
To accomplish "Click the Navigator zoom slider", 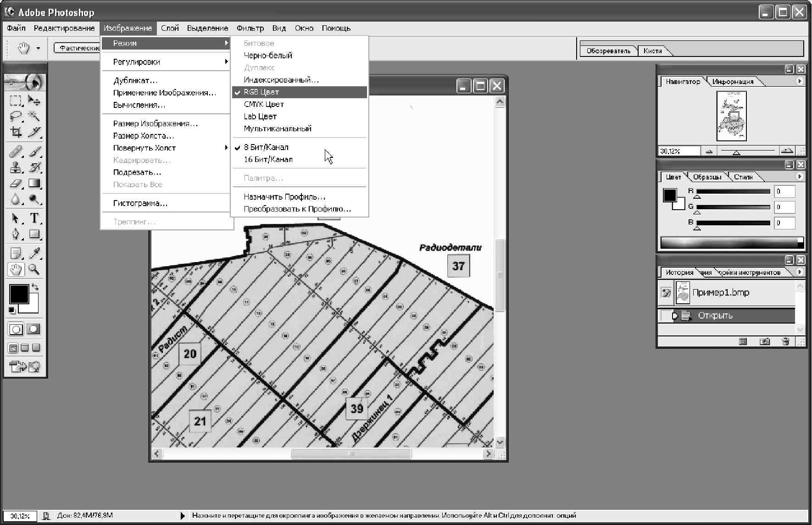I will pyautogui.click(x=748, y=151).
